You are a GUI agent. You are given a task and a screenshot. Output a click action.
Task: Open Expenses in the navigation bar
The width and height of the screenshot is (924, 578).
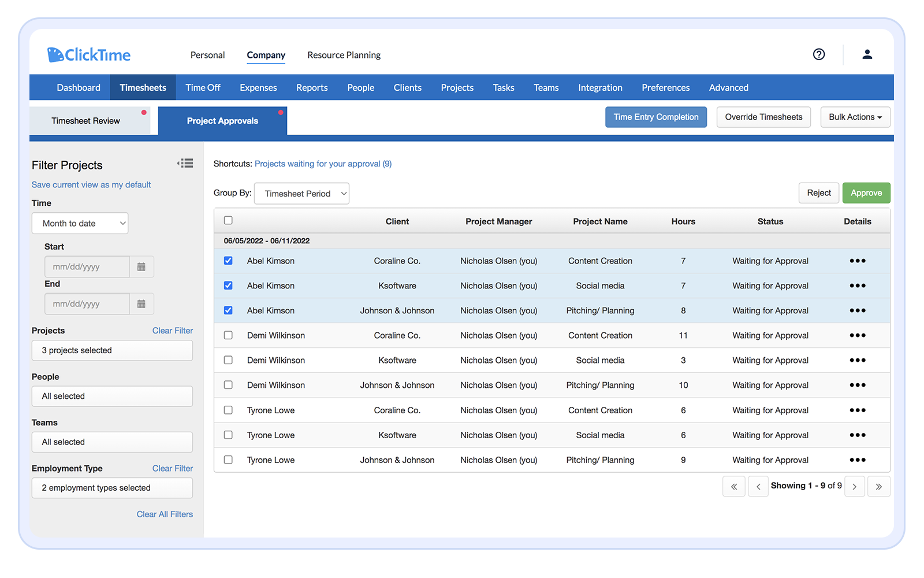258,88
